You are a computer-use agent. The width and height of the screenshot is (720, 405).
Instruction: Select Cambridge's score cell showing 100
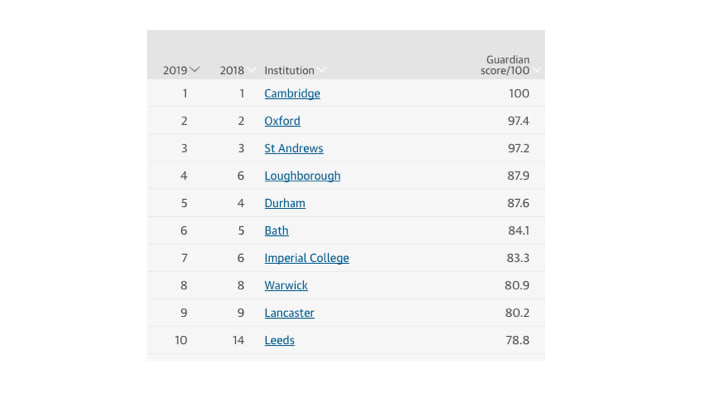click(x=519, y=94)
